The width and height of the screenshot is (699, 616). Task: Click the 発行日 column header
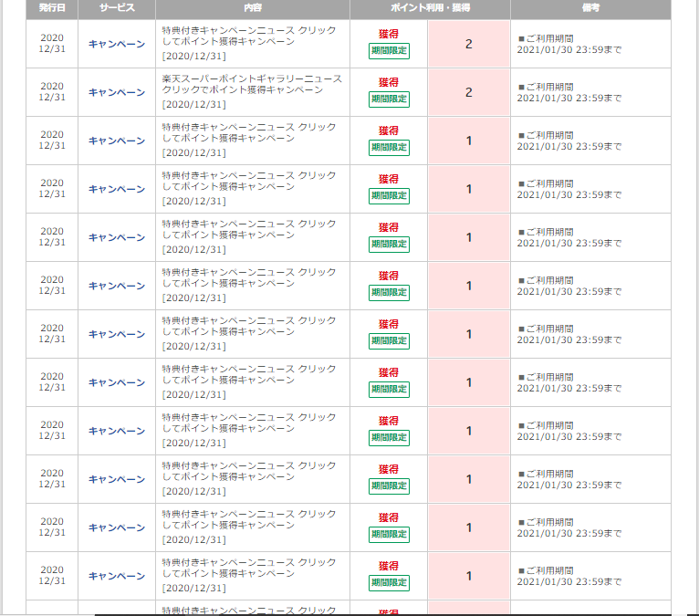pyautogui.click(x=52, y=8)
